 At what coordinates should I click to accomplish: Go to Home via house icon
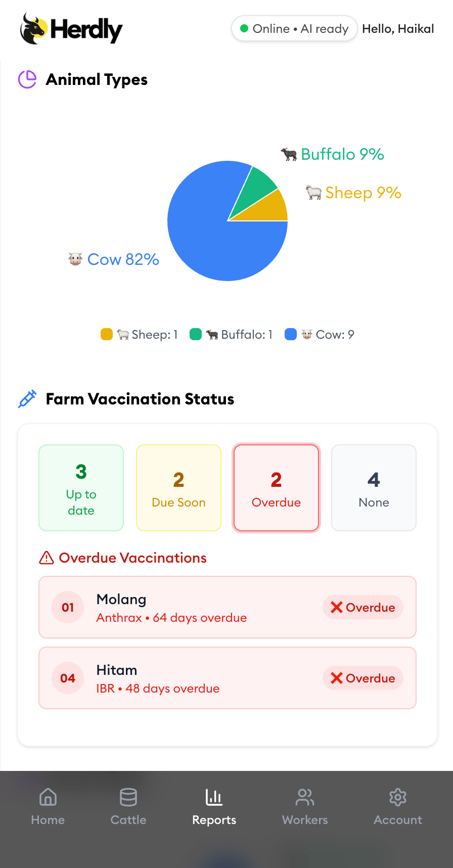click(x=48, y=797)
